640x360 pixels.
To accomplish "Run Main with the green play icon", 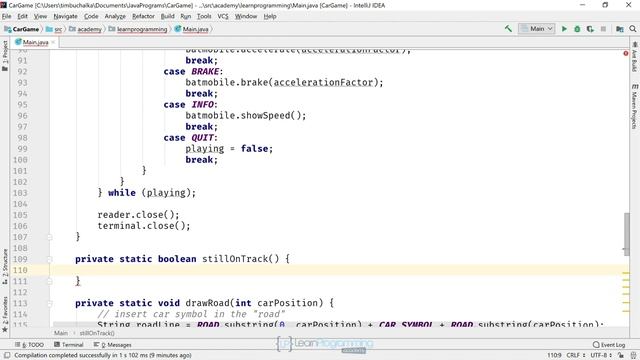I will coord(564,29).
